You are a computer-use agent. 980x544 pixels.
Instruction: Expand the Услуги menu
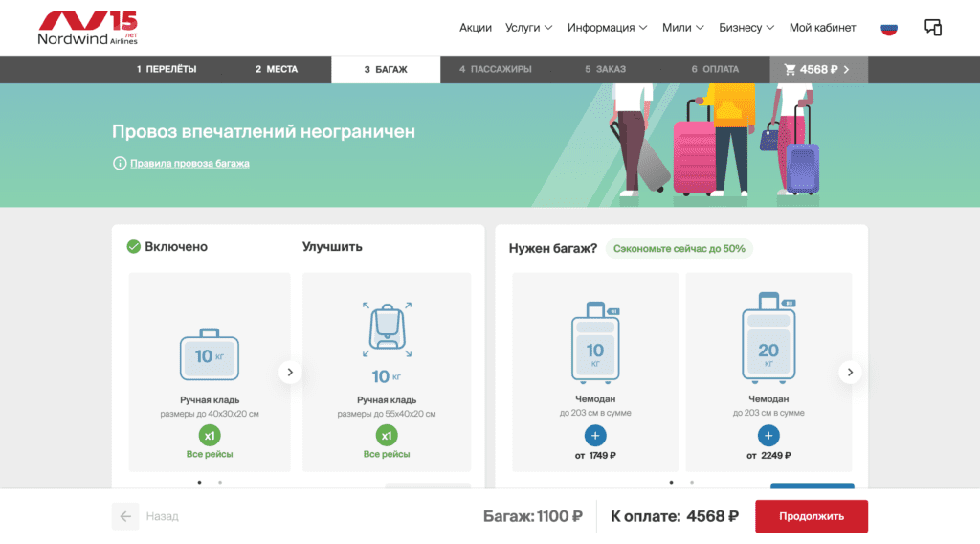[x=528, y=28]
